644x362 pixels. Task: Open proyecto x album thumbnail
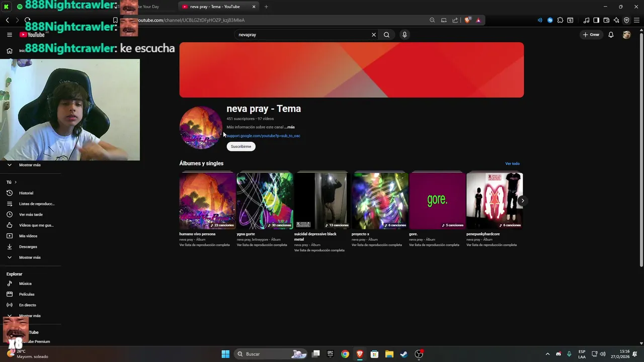[379, 201]
